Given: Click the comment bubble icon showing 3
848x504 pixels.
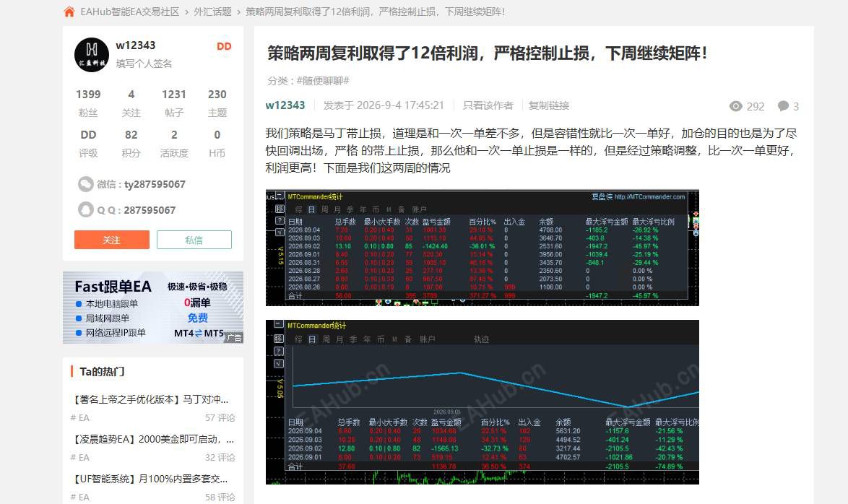Looking at the screenshot, I should tap(783, 106).
